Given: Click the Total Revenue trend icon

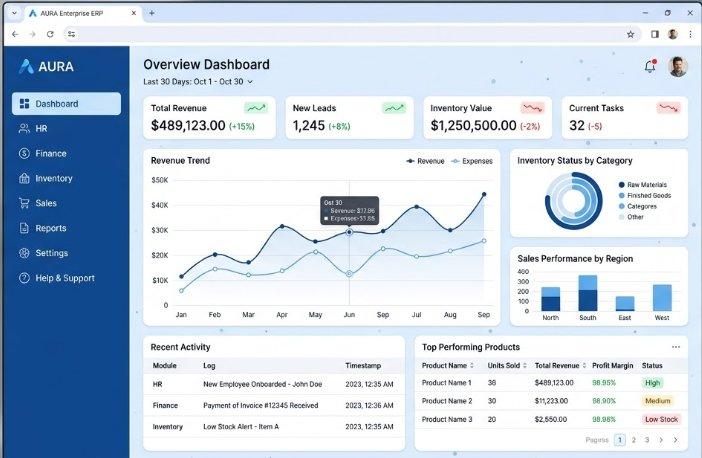Looking at the screenshot, I should (257, 108).
